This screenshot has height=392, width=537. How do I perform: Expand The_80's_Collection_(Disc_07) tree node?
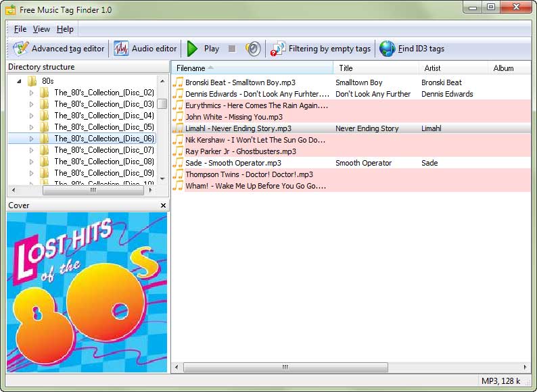(x=32, y=150)
